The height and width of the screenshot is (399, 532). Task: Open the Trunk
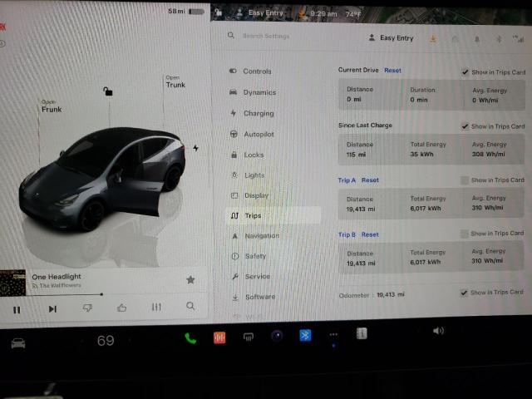click(x=175, y=82)
